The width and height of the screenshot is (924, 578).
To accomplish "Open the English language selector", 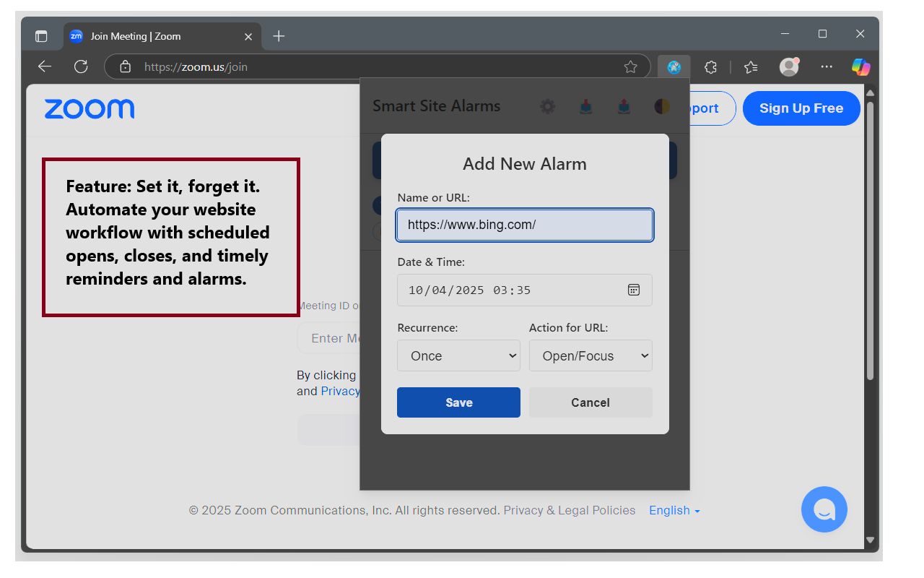I will [x=674, y=510].
